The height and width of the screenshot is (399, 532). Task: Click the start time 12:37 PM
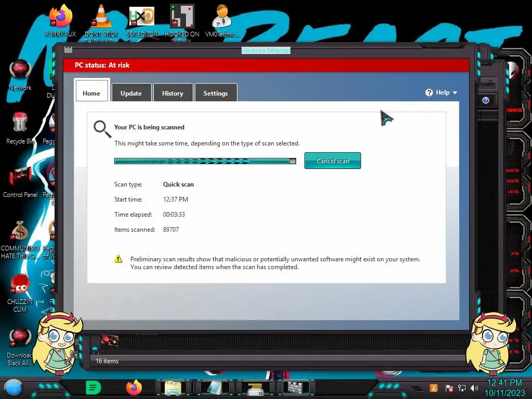tap(176, 199)
